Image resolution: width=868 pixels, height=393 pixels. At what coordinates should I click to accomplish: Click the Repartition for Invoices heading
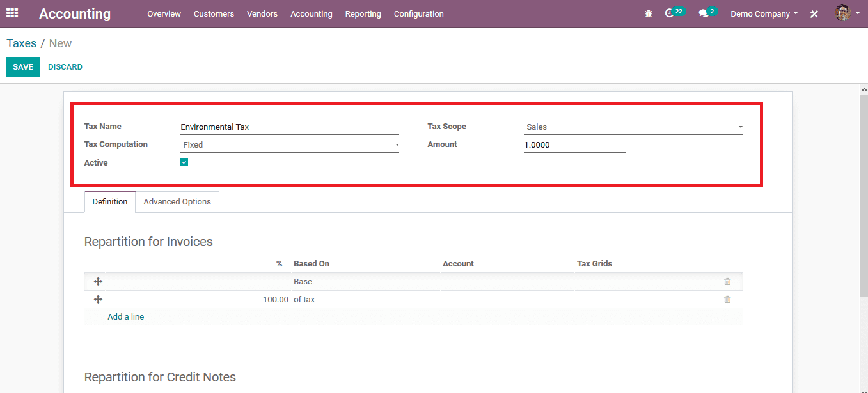tap(148, 242)
